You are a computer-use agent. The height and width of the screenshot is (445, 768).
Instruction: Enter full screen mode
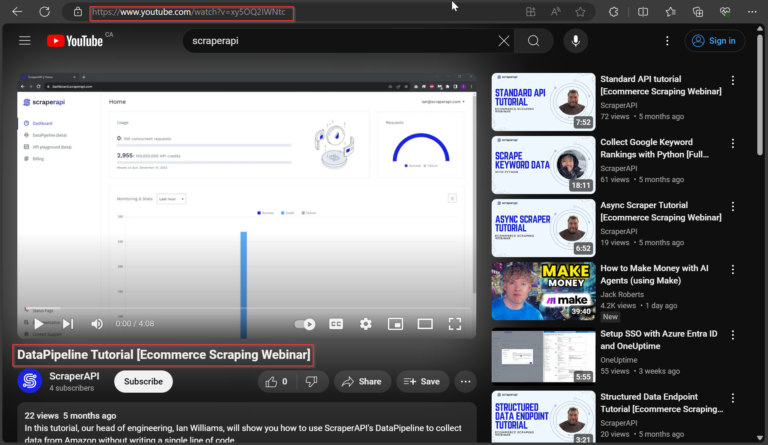pyautogui.click(x=455, y=324)
